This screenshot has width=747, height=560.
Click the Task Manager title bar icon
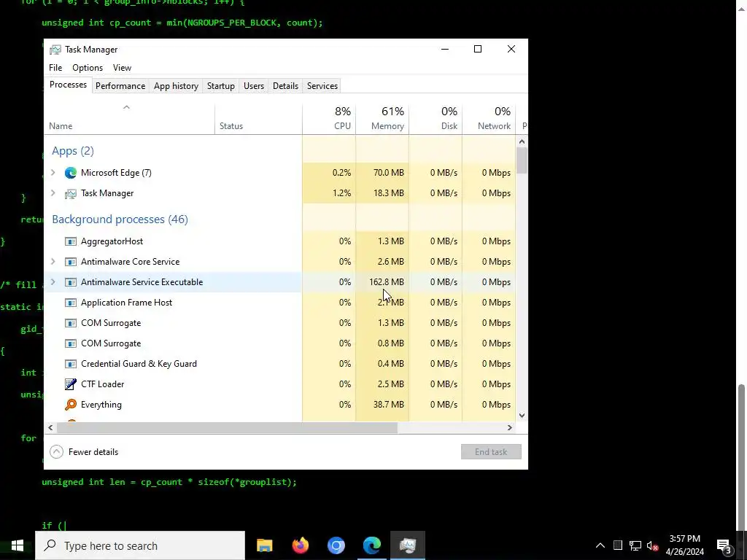55,50
